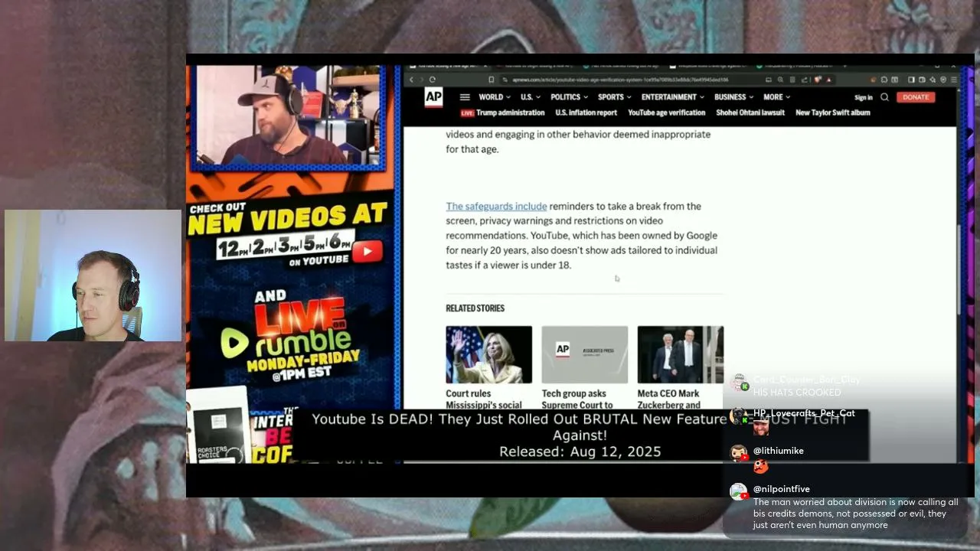980x551 pixels.
Task: Click the host webcam feed with the cap
Action: (x=289, y=116)
